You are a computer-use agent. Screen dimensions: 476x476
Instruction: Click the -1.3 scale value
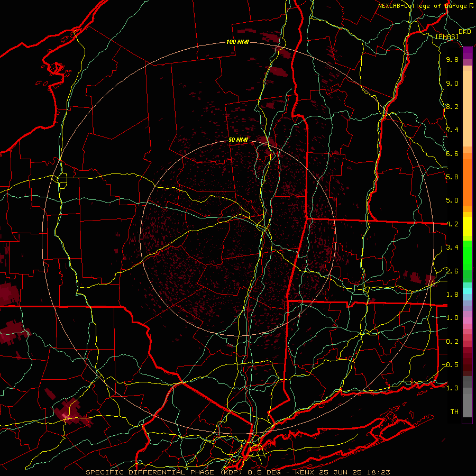click(x=450, y=389)
